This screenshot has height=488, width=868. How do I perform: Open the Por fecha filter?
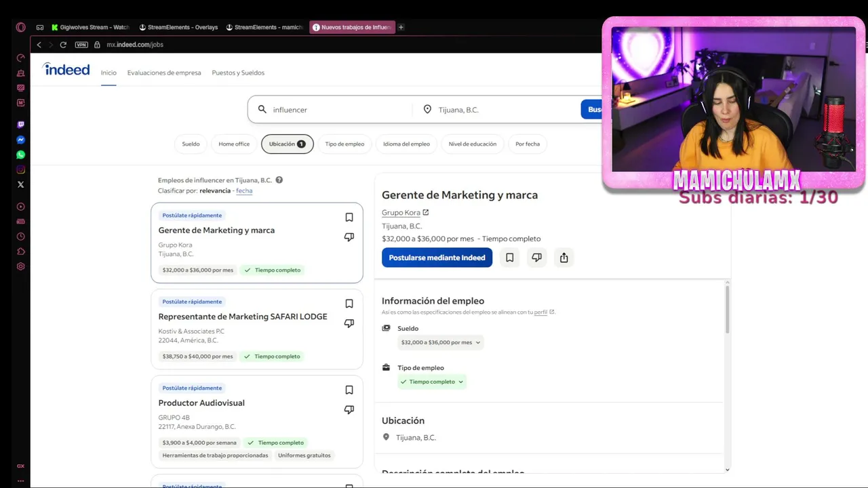click(x=528, y=144)
